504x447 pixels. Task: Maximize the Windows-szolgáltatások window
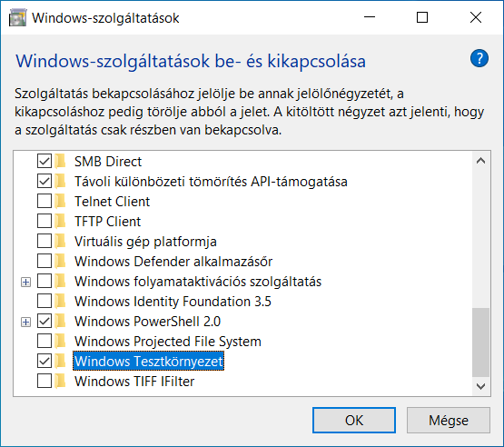tap(422, 17)
